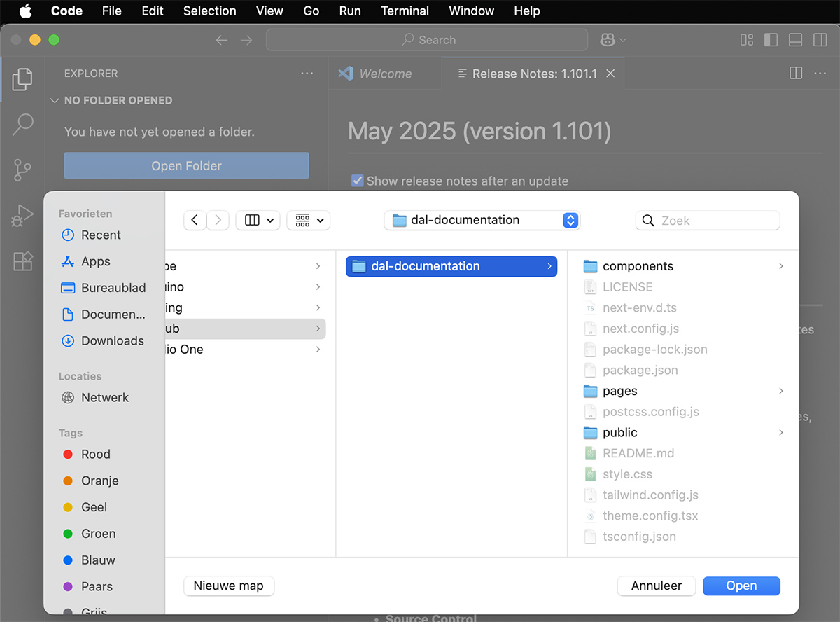Select the Groen tag
840x622 pixels.
90,534
